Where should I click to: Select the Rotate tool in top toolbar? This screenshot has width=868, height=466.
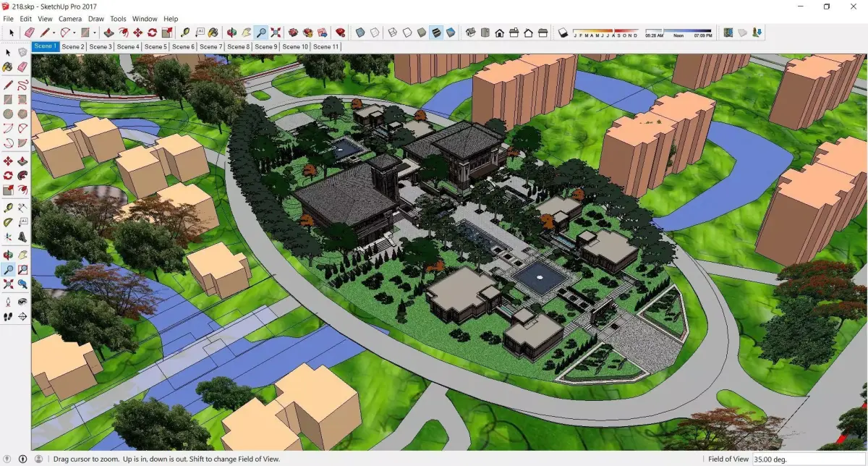153,33
